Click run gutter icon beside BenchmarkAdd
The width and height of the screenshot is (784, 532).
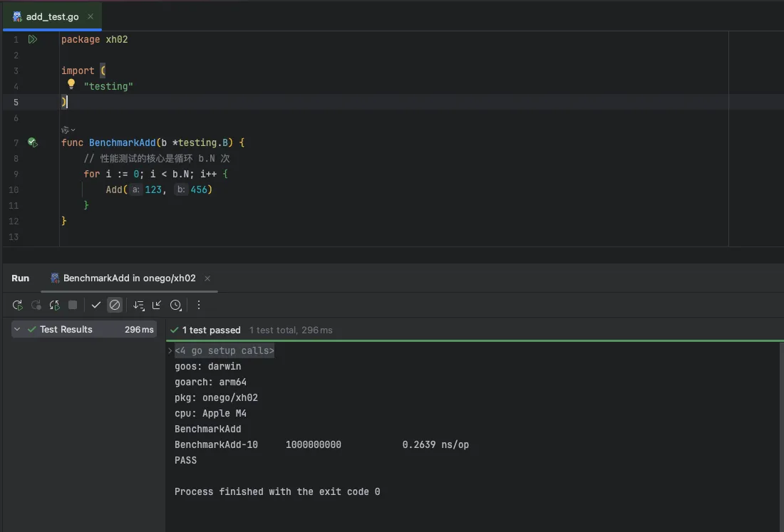coord(32,142)
